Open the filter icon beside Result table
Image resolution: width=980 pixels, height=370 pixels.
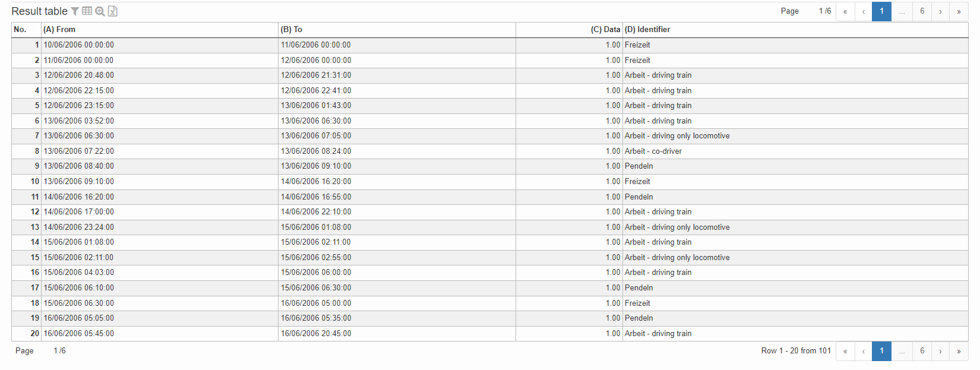(75, 11)
